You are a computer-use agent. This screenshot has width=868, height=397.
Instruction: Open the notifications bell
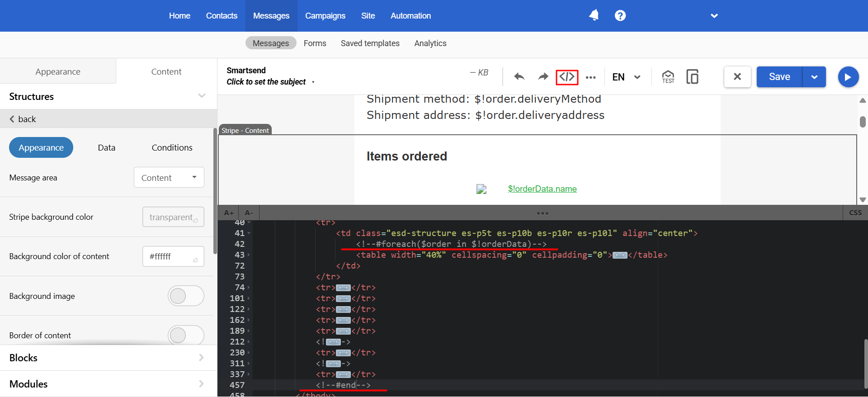point(594,15)
